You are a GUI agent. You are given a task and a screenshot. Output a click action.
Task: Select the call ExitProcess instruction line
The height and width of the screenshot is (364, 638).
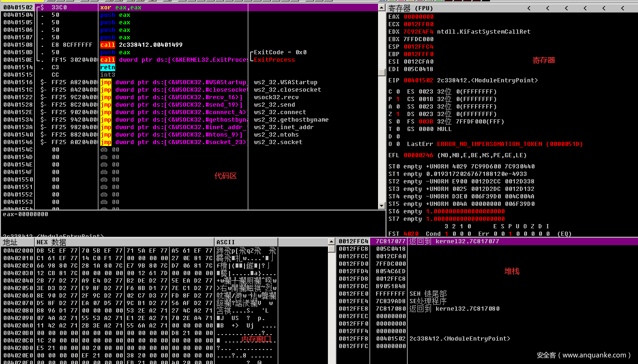(173, 60)
